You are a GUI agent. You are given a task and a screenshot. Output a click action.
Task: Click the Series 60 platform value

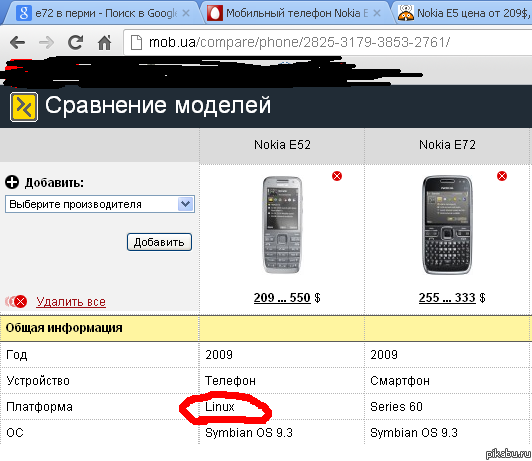[x=396, y=407]
